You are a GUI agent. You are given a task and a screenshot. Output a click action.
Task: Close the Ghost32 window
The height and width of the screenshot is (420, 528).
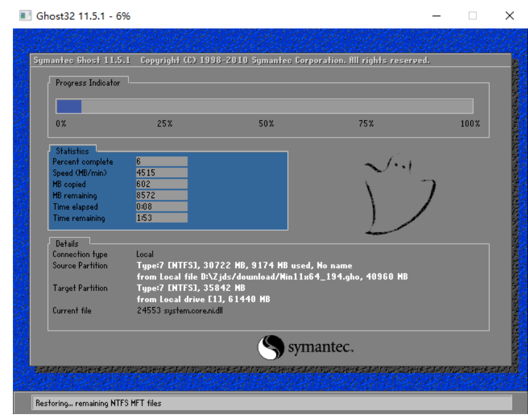pyautogui.click(x=510, y=16)
